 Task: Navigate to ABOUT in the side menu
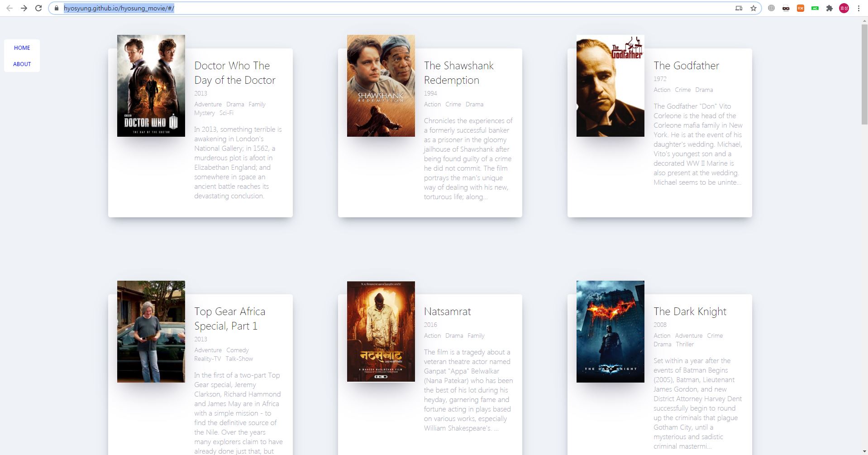[22, 64]
